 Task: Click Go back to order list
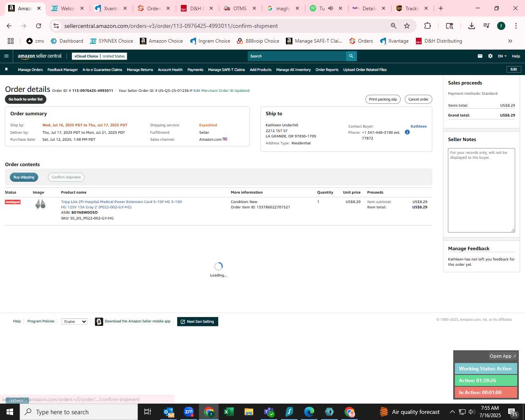(25, 99)
